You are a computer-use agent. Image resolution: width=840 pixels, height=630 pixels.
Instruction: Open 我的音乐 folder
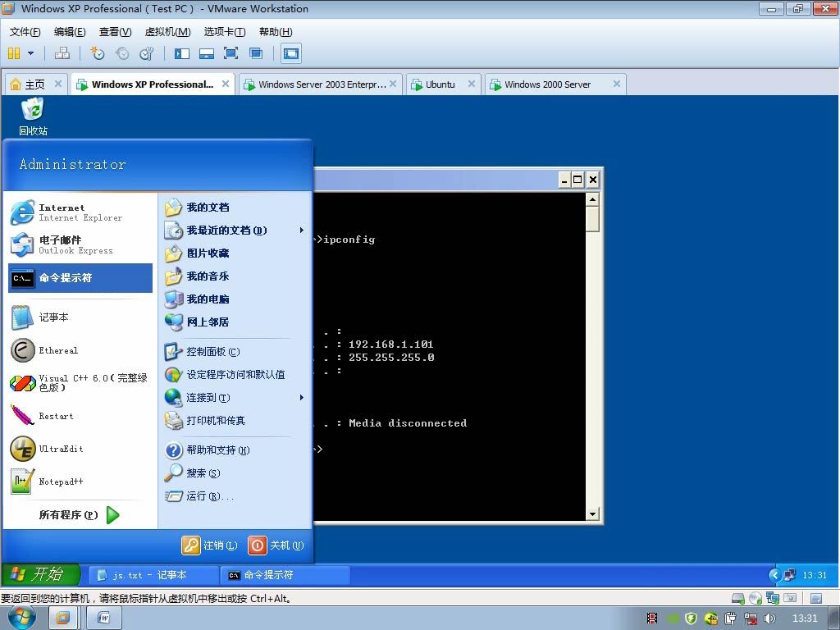pos(235,276)
